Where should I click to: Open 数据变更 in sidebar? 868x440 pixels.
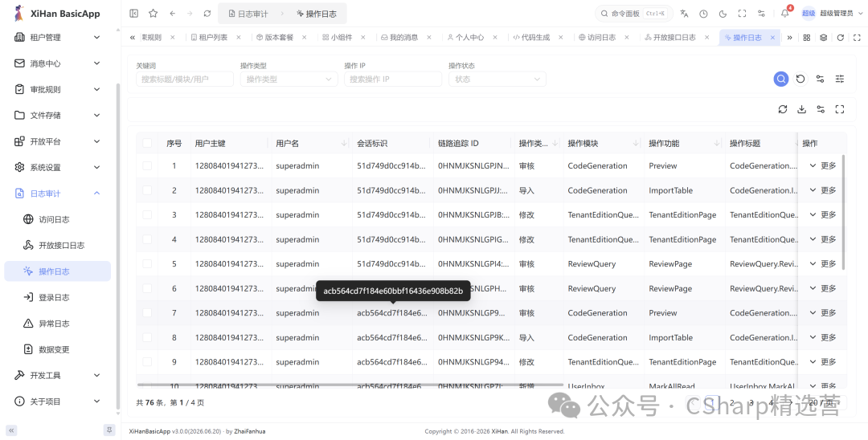58,349
